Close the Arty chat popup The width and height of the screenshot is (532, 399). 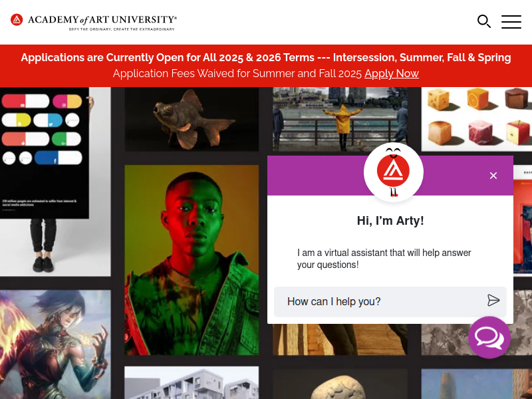[x=493, y=176]
